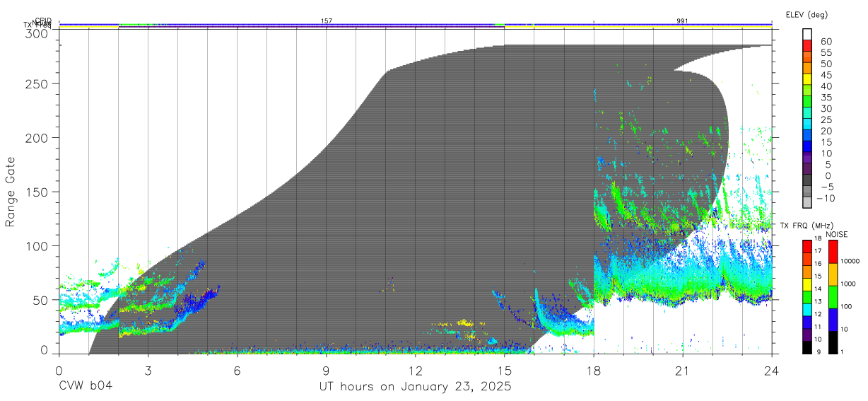Viewport: 868px width, 401px height.
Task: Click the '55' label on ELEV colorbar
Action: (826, 53)
